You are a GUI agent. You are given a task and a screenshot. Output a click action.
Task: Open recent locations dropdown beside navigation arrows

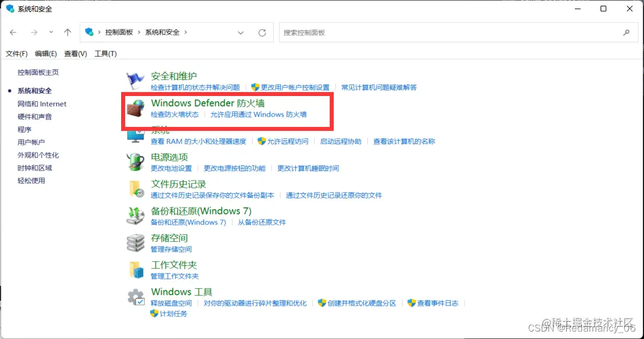[x=51, y=32]
